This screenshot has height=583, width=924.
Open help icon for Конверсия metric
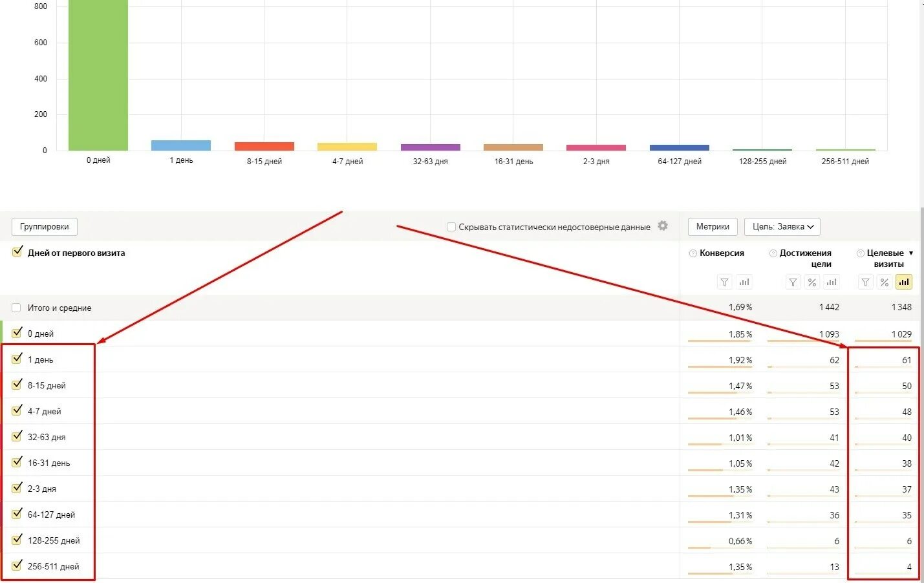point(693,253)
